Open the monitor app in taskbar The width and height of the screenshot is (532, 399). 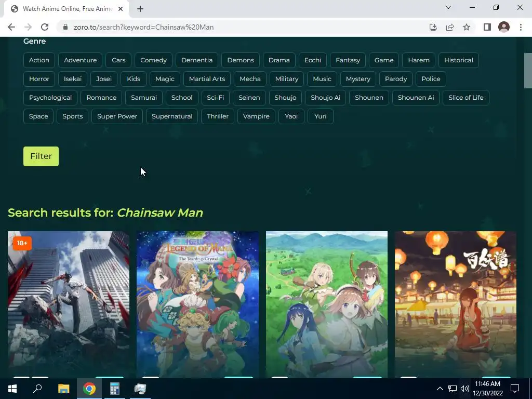pyautogui.click(x=140, y=389)
